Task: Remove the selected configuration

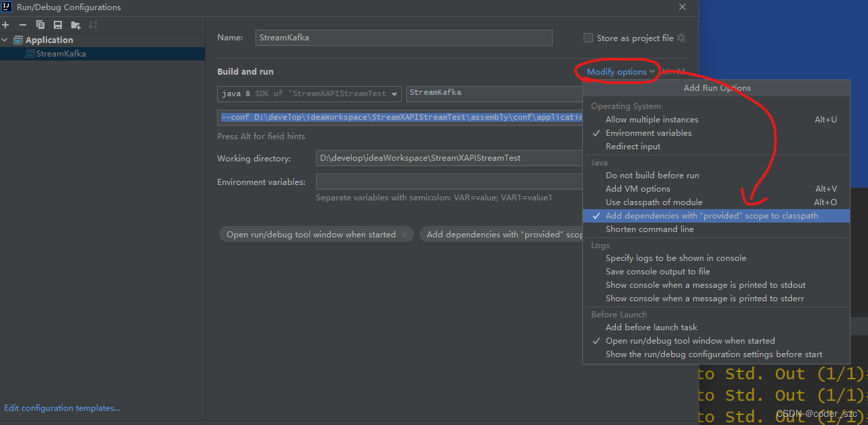Action: 22,25
